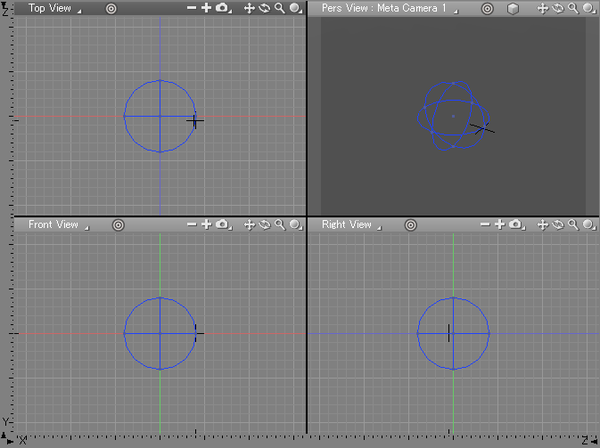
Task: Click the target icon in Pers View header
Action: pyautogui.click(x=487, y=8)
